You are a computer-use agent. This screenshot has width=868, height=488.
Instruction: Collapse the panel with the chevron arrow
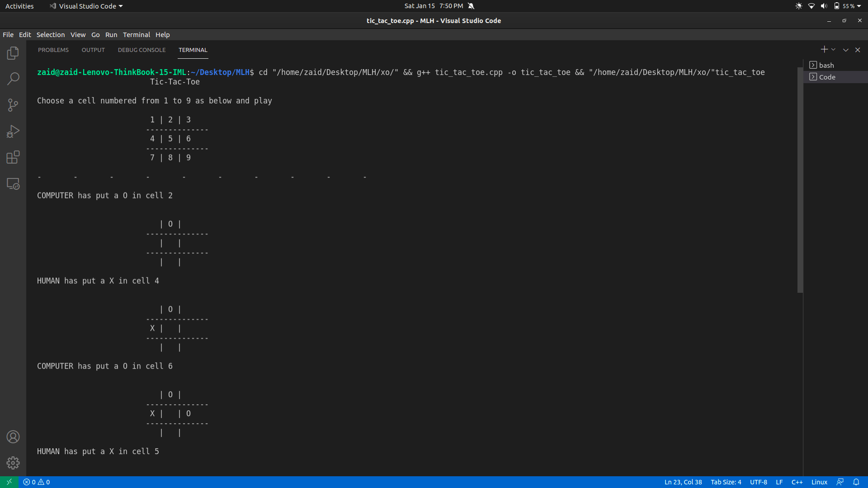pyautogui.click(x=845, y=50)
